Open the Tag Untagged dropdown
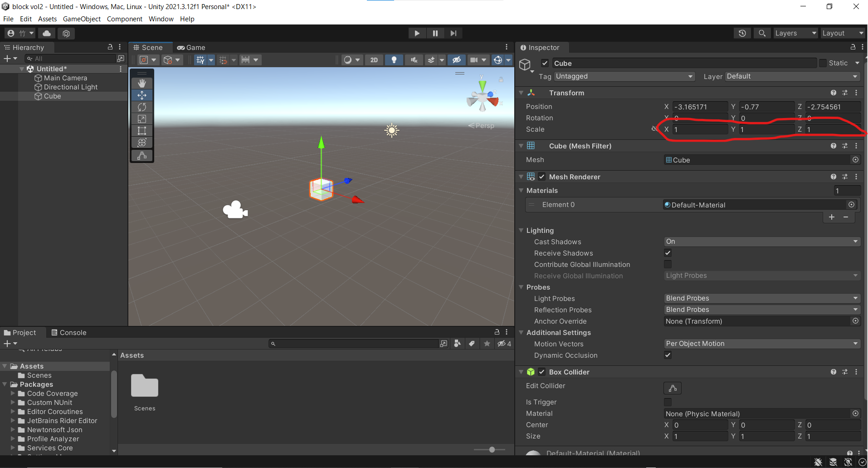The width and height of the screenshot is (868, 468). point(624,76)
